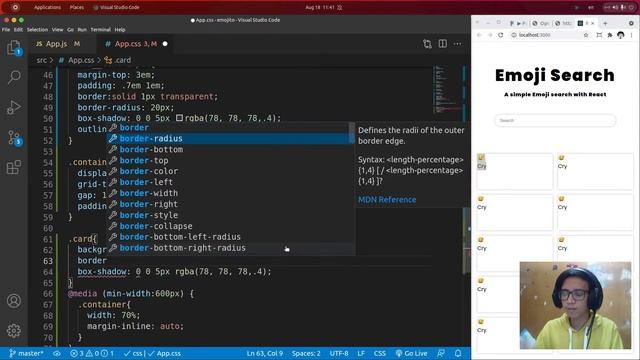This screenshot has width=640, height=360.
Task: Click the src breadcrumb
Action: point(41,60)
